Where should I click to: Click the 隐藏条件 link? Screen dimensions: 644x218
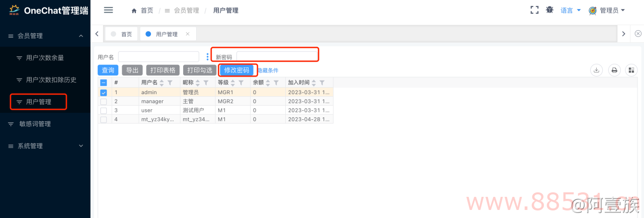tap(268, 70)
